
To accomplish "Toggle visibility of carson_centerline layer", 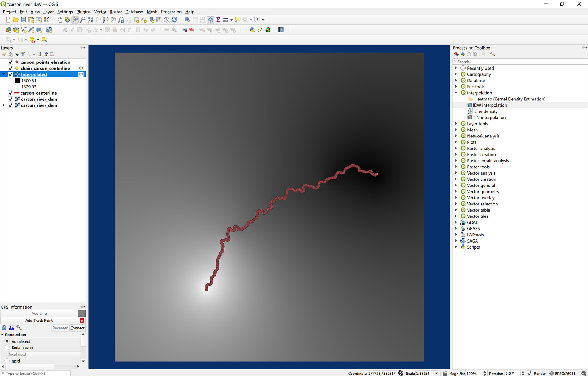I will pyautogui.click(x=10, y=93).
